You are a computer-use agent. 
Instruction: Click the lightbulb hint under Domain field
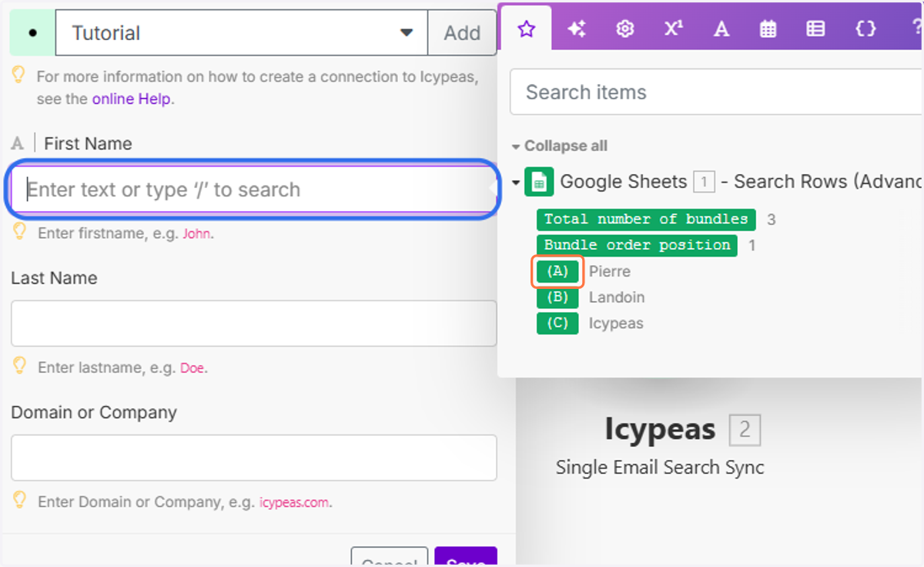20,500
